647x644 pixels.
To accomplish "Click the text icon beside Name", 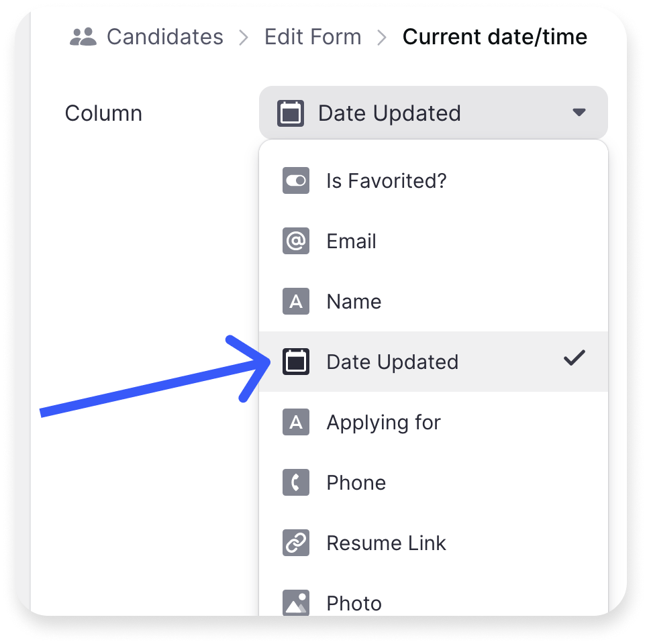I will click(x=296, y=302).
